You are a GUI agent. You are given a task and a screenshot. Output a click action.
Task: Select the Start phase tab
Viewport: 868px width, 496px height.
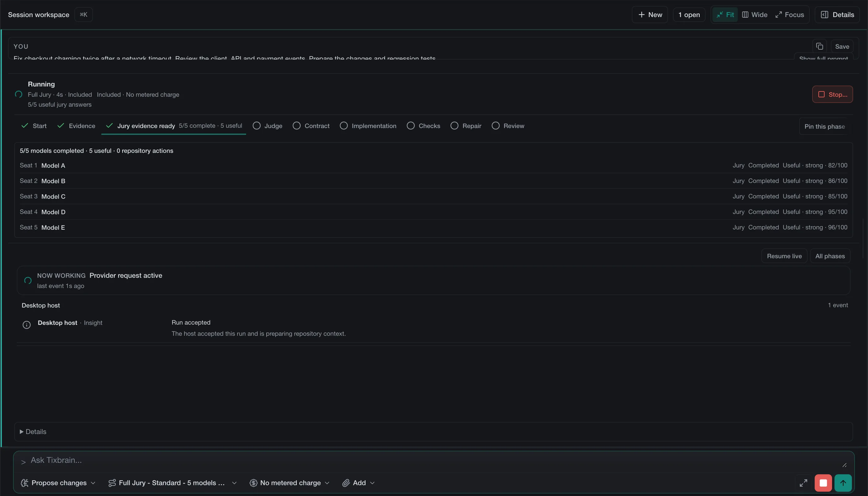(x=34, y=126)
